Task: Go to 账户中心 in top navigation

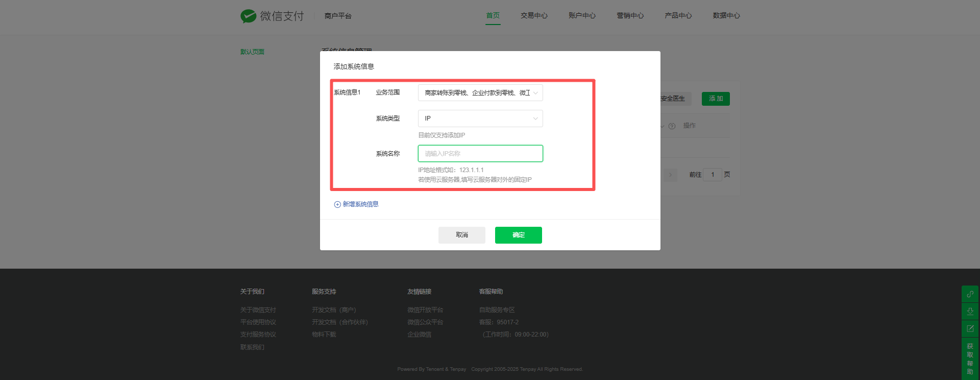Action: point(582,16)
